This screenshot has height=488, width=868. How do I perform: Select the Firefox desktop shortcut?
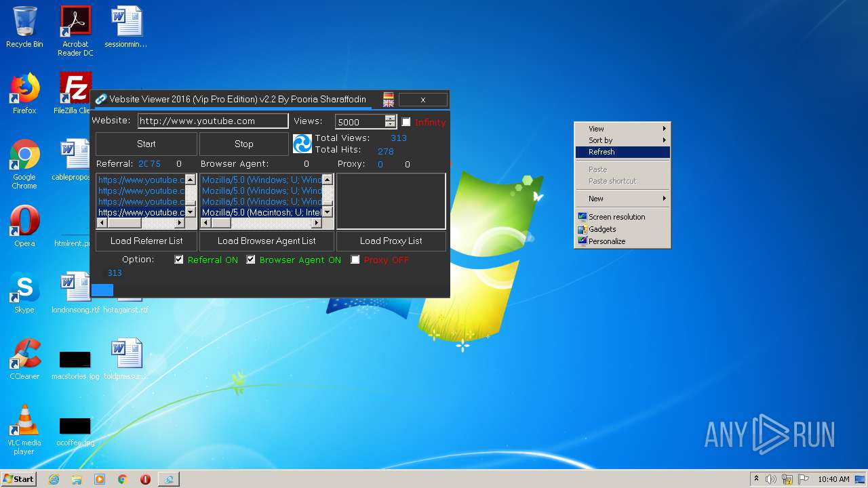coord(24,94)
